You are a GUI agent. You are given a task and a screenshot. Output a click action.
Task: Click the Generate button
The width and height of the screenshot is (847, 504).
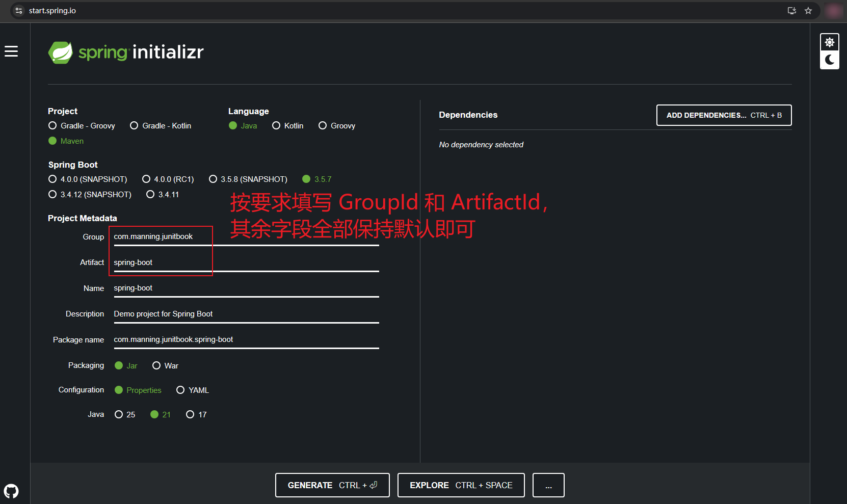(332, 485)
